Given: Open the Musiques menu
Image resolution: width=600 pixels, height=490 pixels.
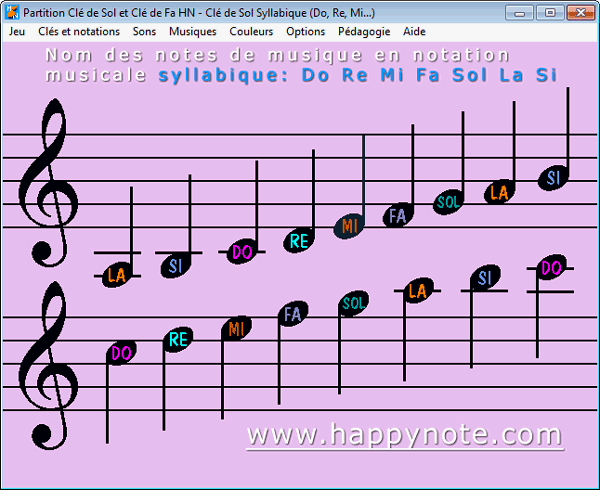Looking at the screenshot, I should coord(192,32).
